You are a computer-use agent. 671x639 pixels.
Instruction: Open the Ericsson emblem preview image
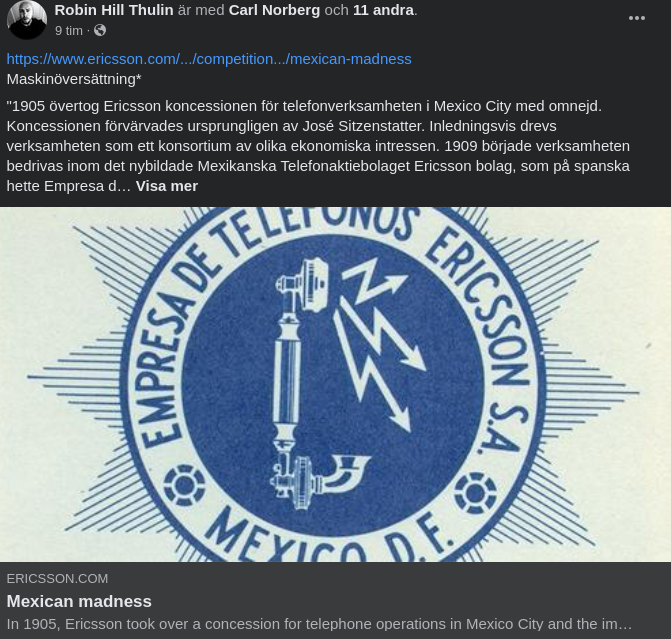coord(336,384)
